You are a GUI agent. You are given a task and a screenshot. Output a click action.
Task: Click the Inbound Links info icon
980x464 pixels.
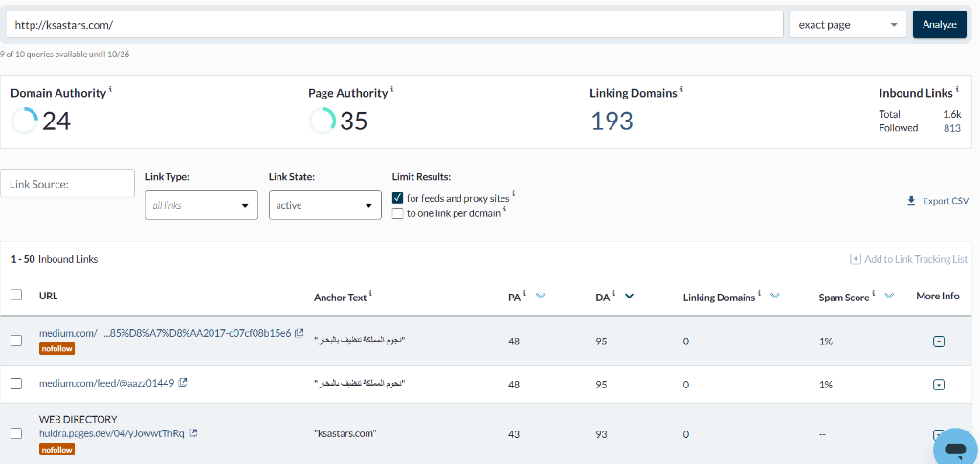957,89
